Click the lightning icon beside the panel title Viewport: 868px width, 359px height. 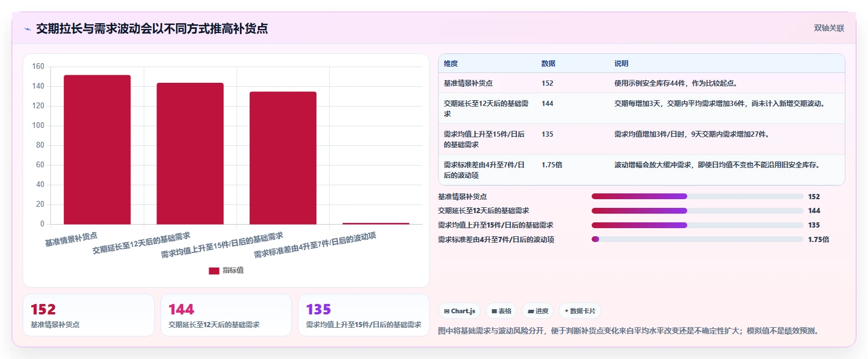point(27,29)
